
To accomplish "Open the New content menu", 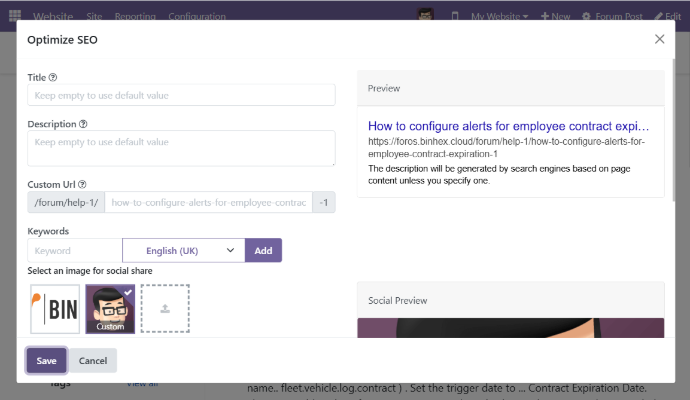I will (556, 17).
